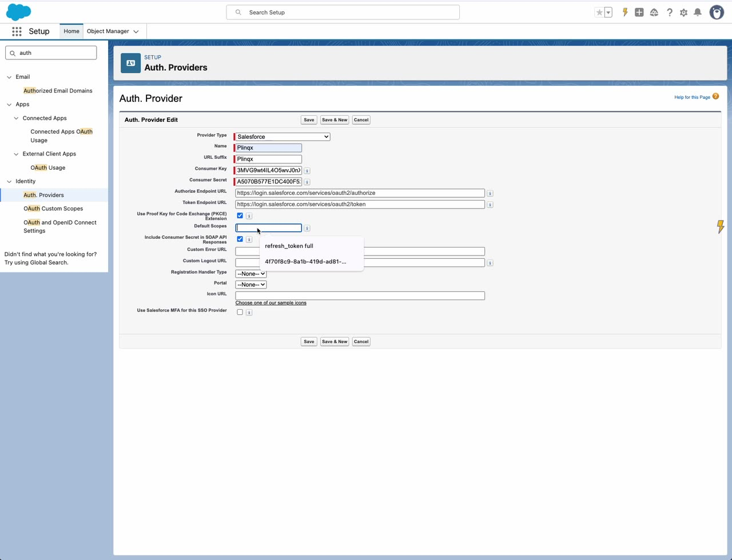Open the help question mark icon
Viewport: 732px width, 560px height.
669,12
